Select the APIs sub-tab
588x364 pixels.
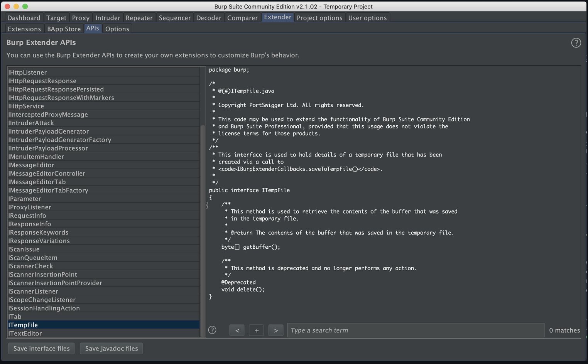pos(93,29)
